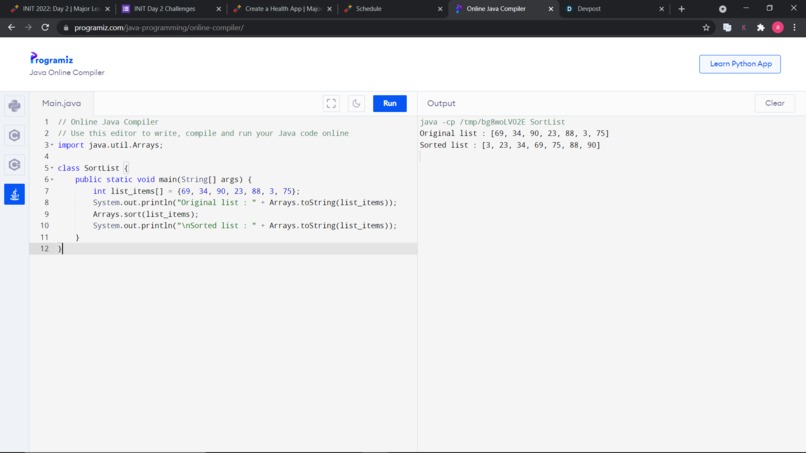Open the Chrome profile avatar
Screen dimensions: 806x453
pos(778,28)
